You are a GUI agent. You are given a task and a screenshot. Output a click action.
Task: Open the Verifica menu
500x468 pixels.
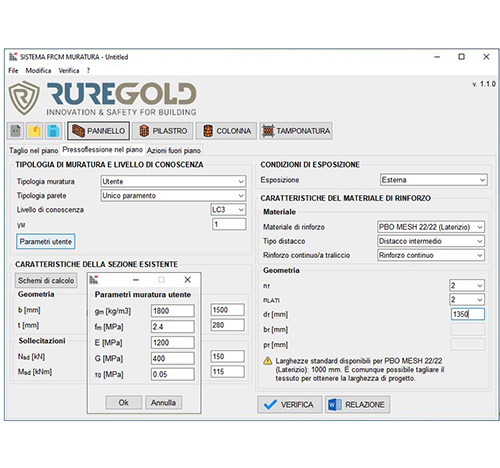pos(69,71)
